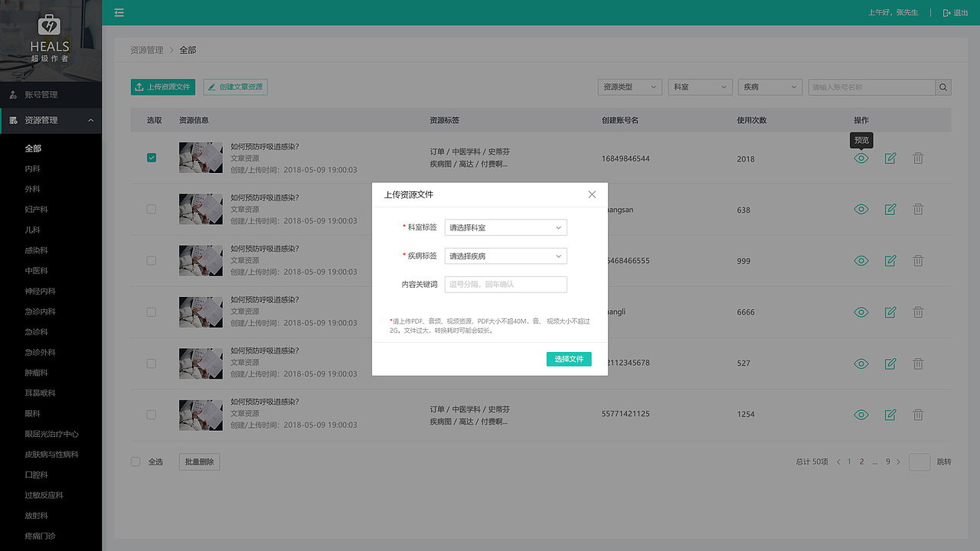Log out using the 退出 link
The image size is (980, 551).
click(x=955, y=13)
